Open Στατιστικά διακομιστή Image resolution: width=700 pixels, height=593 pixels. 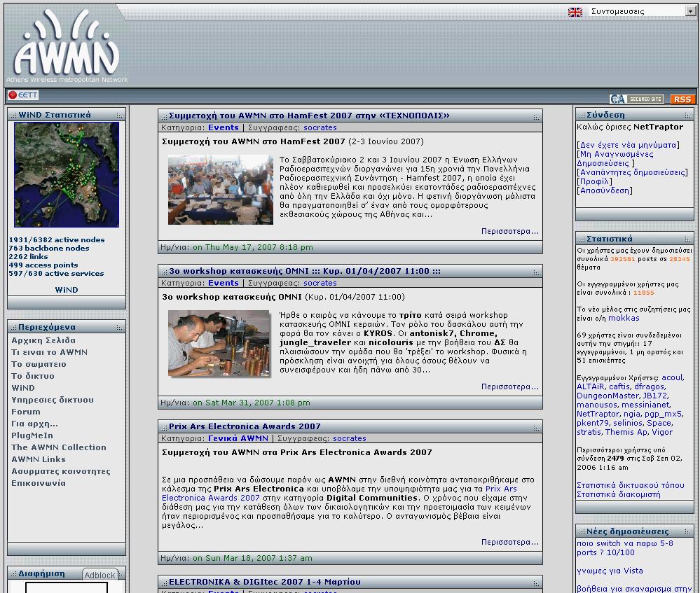618,494
